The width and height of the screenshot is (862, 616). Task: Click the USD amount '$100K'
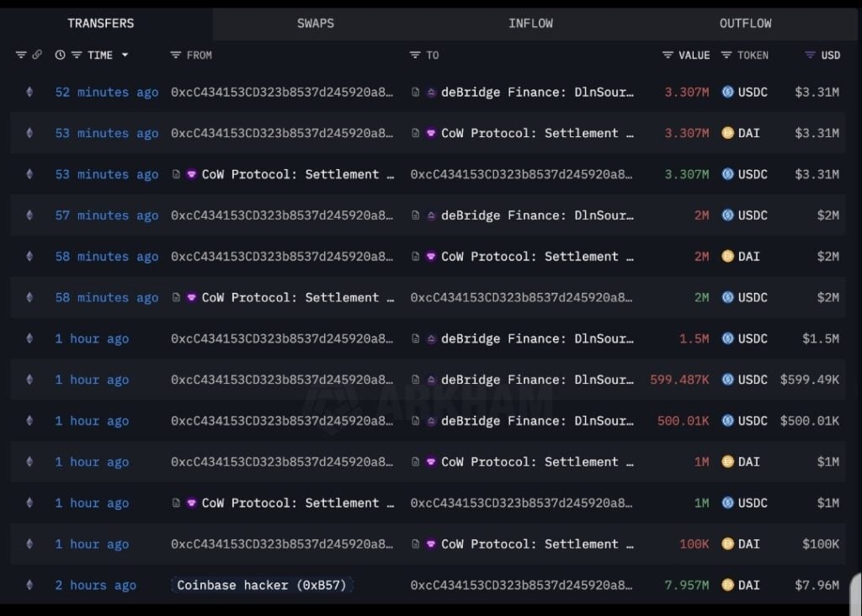(x=821, y=544)
